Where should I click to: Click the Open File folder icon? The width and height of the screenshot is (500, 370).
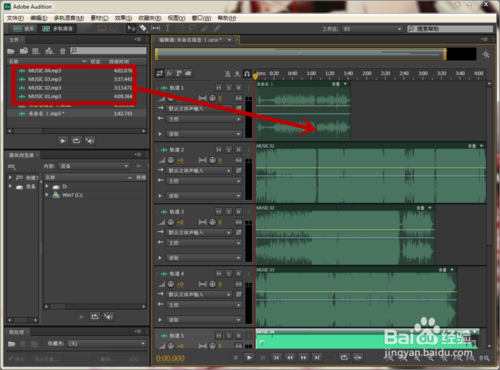pos(11,51)
